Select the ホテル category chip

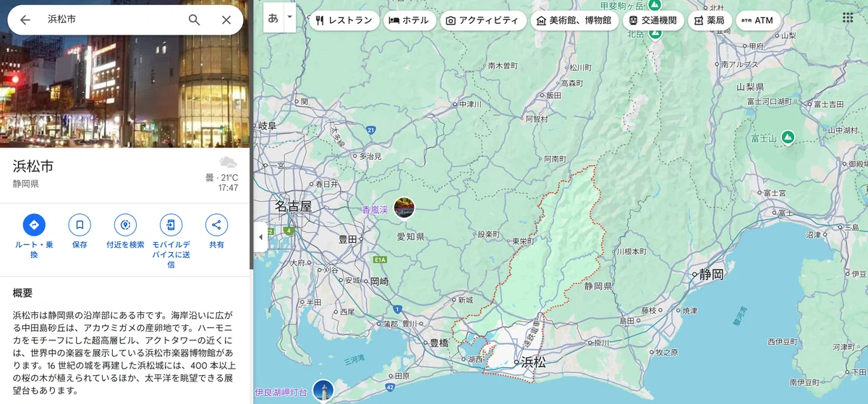pos(409,20)
